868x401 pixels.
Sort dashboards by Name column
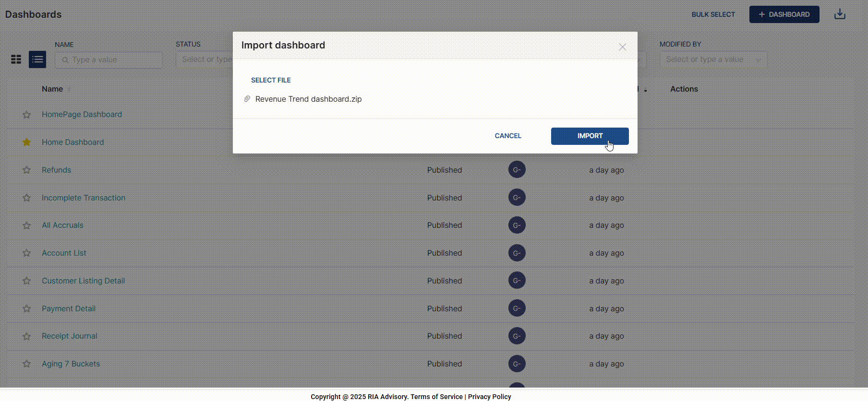[x=52, y=89]
